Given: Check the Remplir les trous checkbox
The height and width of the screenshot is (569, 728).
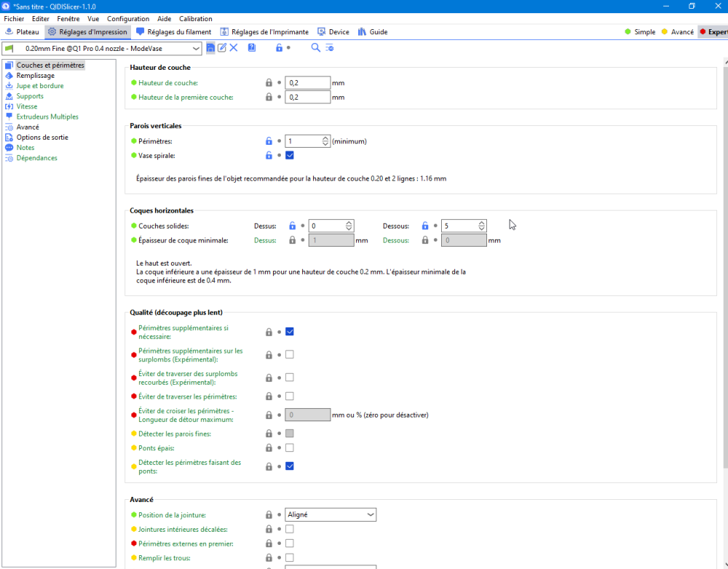Looking at the screenshot, I should 290,558.
